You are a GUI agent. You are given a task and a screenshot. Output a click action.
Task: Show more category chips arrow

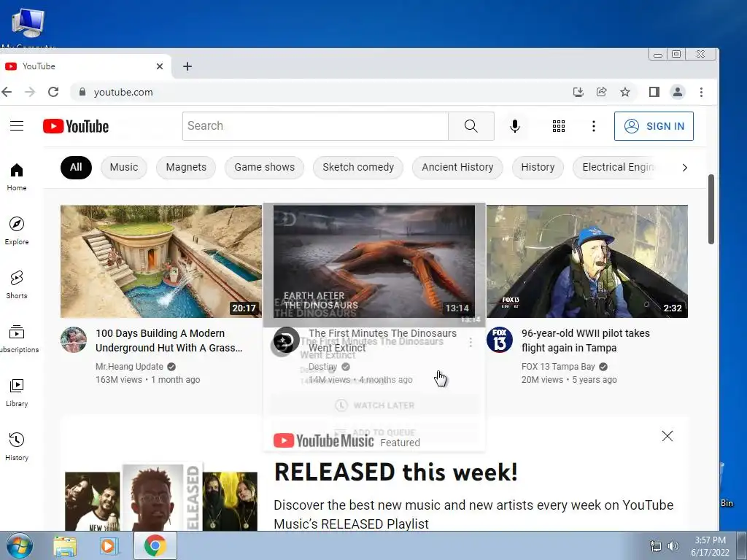[684, 168]
